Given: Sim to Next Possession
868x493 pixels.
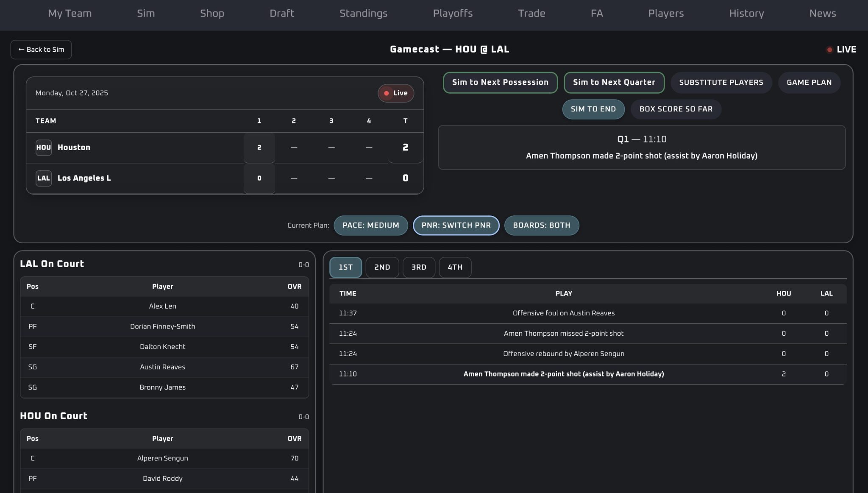Looking at the screenshot, I should point(500,82).
